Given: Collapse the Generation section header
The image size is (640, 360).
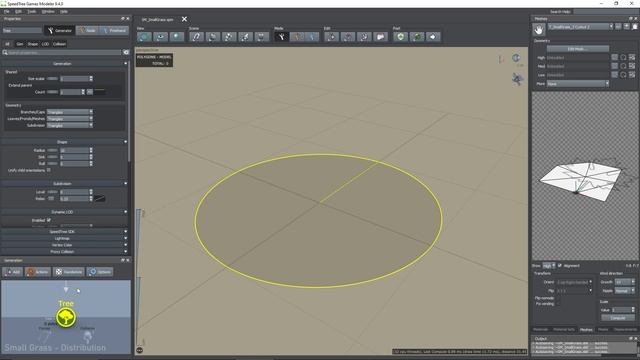Looking at the screenshot, I should 64,64.
